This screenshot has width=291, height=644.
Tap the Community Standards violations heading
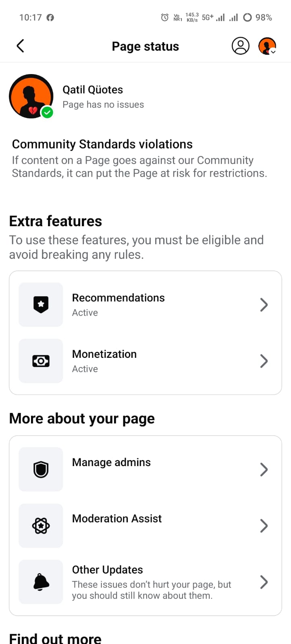click(102, 144)
